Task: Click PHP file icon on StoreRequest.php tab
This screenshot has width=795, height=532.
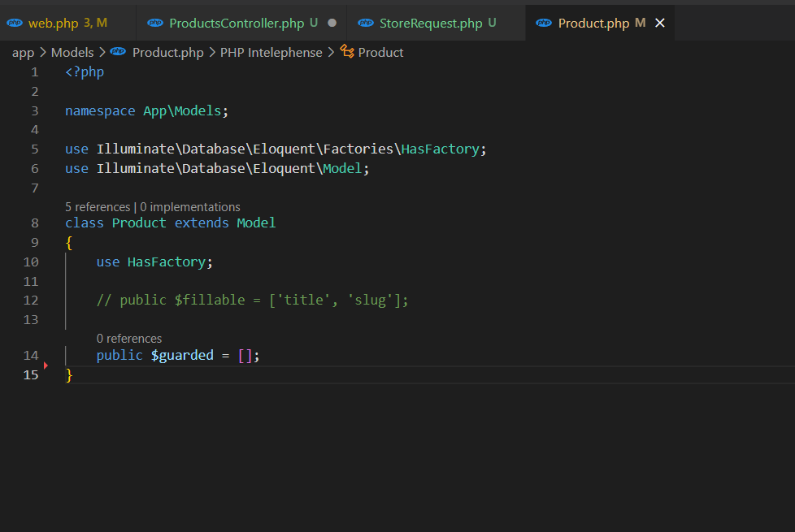Action: (x=366, y=23)
